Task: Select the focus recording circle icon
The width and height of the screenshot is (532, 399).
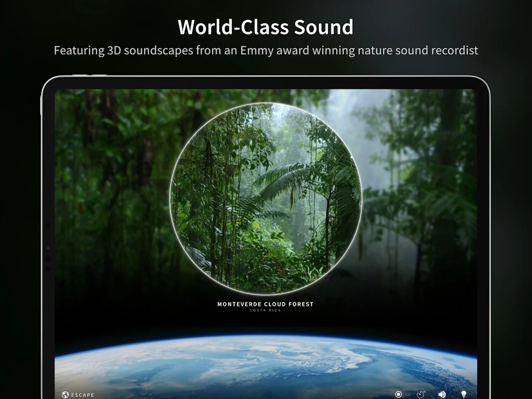Action: click(x=398, y=394)
